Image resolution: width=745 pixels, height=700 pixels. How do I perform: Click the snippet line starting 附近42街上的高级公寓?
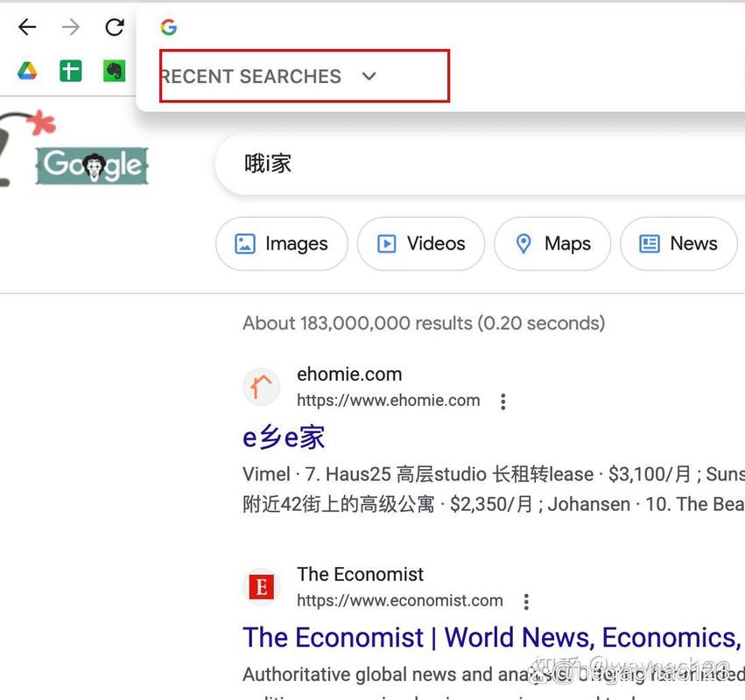[494, 504]
